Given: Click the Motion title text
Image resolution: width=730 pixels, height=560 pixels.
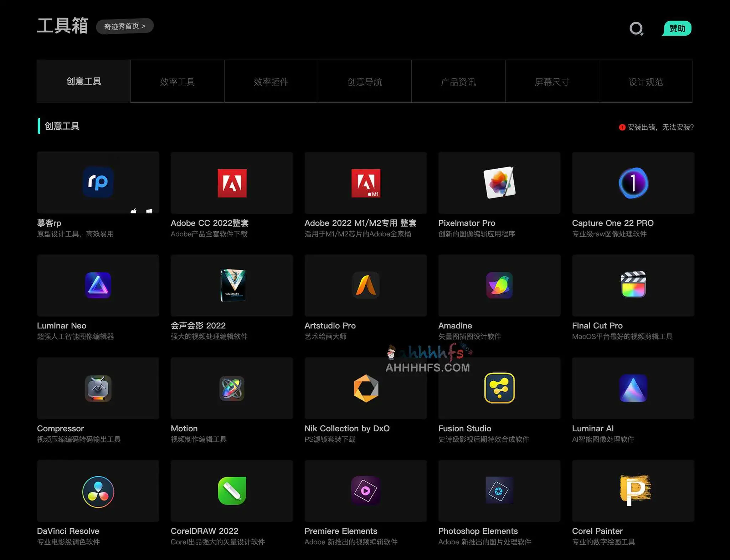Looking at the screenshot, I should (x=184, y=428).
